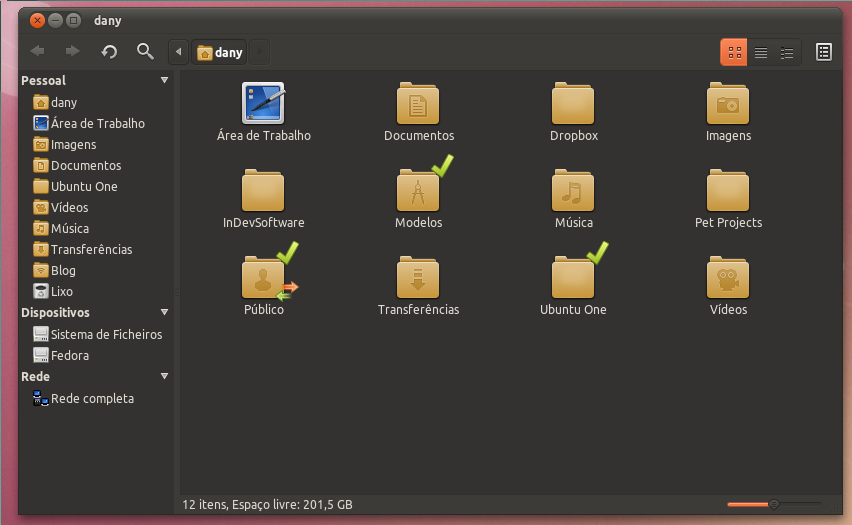Switch to icon grid view
This screenshot has width=852, height=525.
coord(734,52)
